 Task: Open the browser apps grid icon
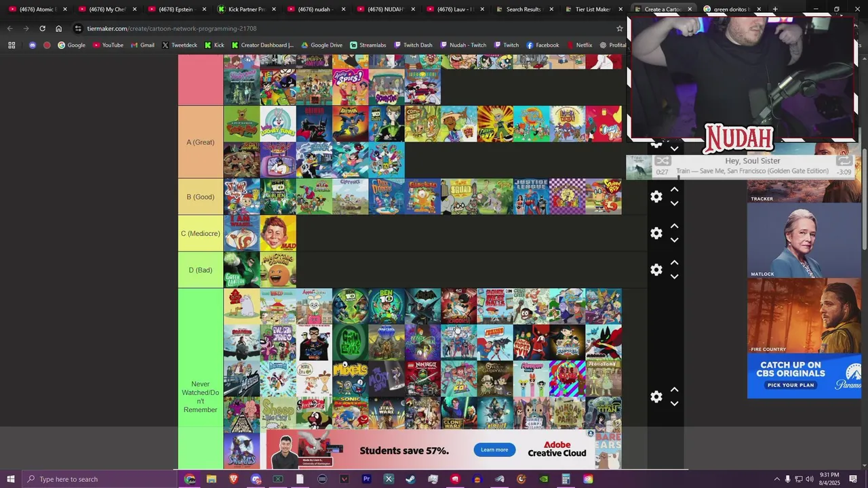point(12,45)
